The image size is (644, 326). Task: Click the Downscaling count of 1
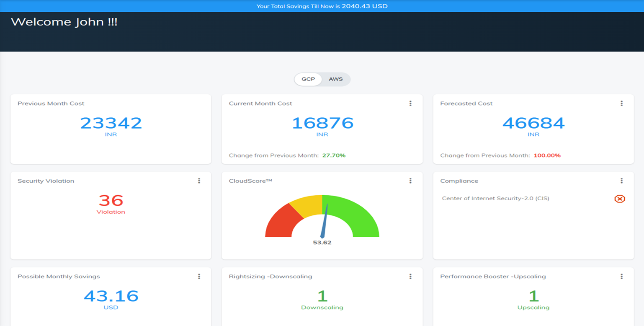point(322,296)
